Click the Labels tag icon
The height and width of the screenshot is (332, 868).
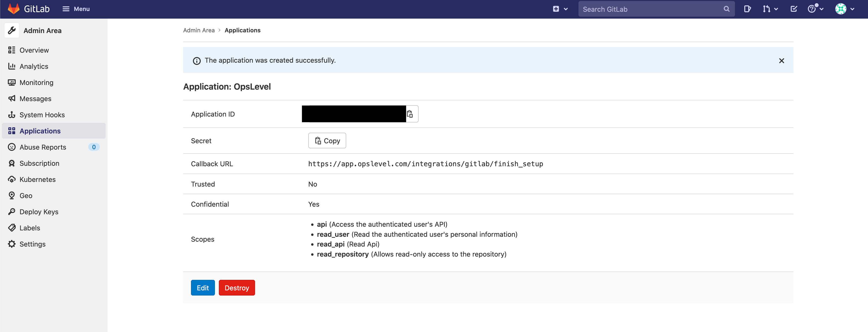[x=12, y=228]
